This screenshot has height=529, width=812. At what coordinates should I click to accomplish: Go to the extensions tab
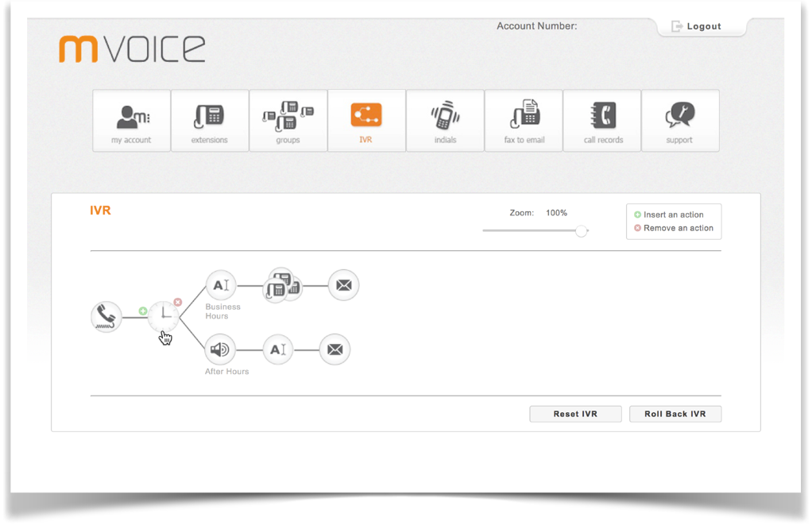[210, 121]
